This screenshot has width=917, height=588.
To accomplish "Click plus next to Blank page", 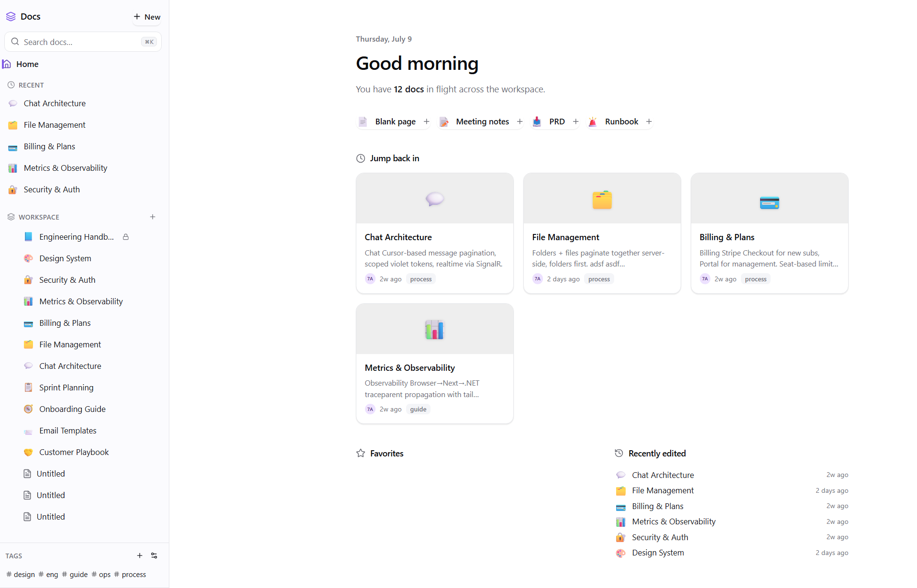I will [x=427, y=122].
